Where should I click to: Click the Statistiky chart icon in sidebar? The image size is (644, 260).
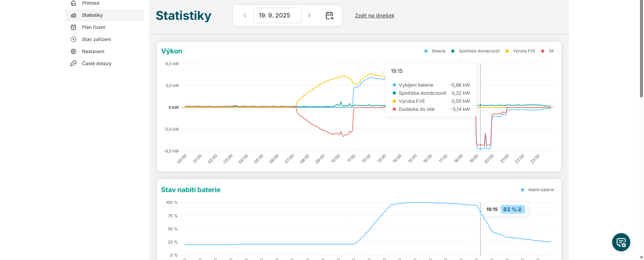pyautogui.click(x=73, y=15)
